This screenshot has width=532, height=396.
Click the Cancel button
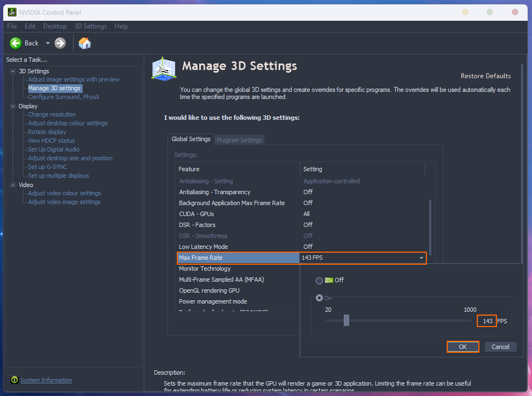coord(500,347)
